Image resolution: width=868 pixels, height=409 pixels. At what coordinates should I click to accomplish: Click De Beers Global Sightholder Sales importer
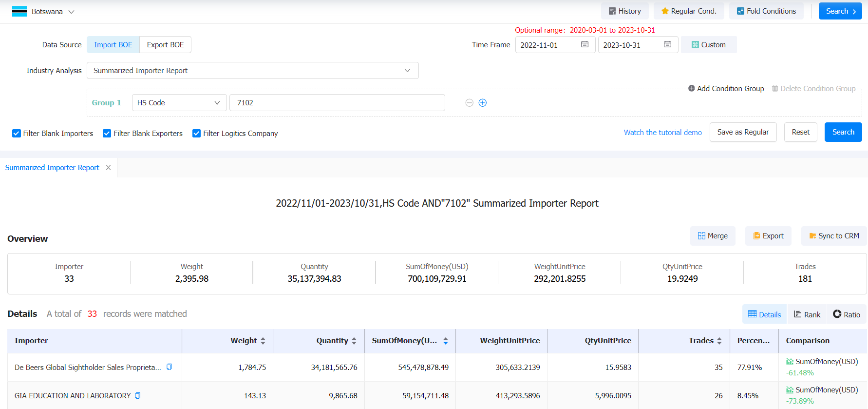(88, 368)
